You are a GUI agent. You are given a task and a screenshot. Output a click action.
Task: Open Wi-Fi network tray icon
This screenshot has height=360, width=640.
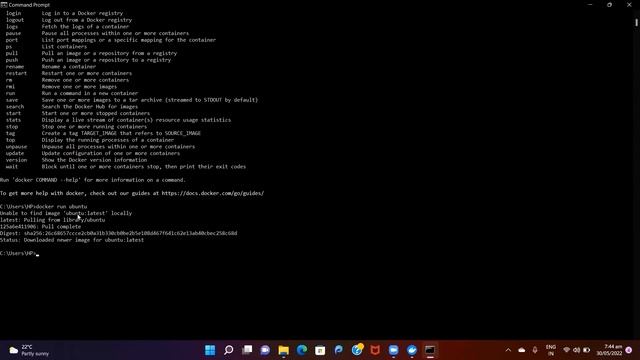coord(567,350)
